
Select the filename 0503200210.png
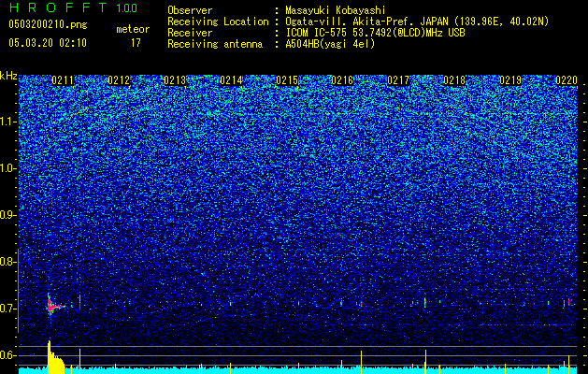point(48,24)
